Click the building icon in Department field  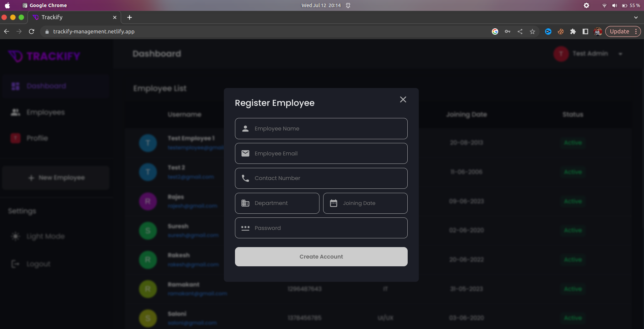pos(245,203)
